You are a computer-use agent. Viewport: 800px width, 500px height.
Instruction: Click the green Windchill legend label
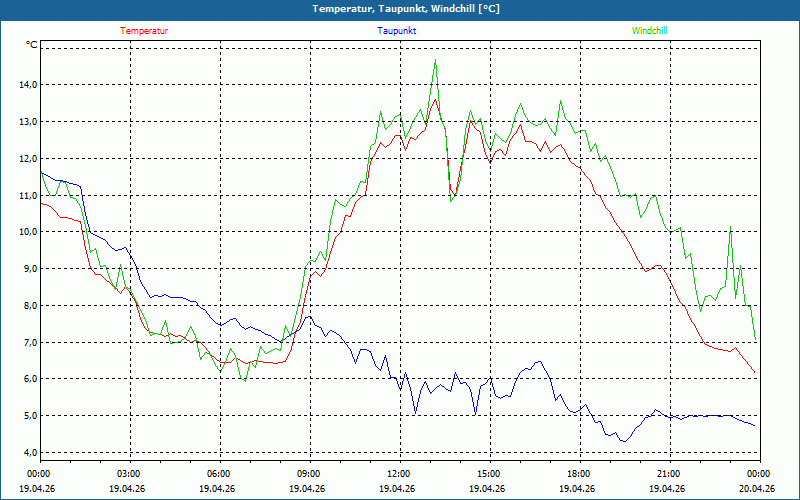pyautogui.click(x=649, y=31)
